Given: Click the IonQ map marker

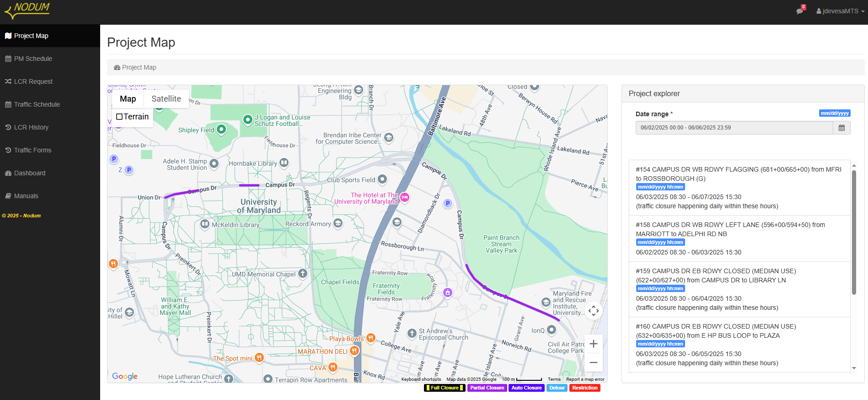Looking at the screenshot, I should (552, 330).
